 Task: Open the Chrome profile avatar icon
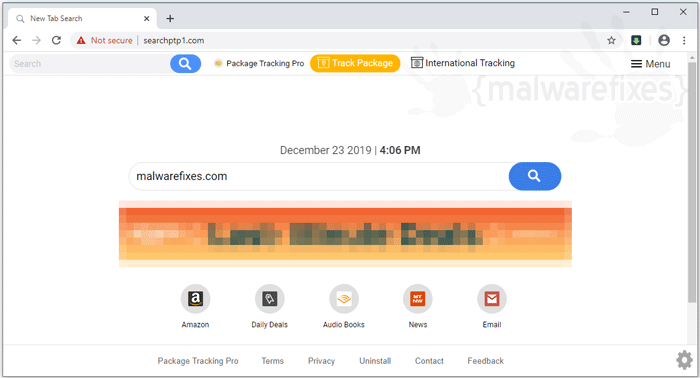pyautogui.click(x=664, y=41)
